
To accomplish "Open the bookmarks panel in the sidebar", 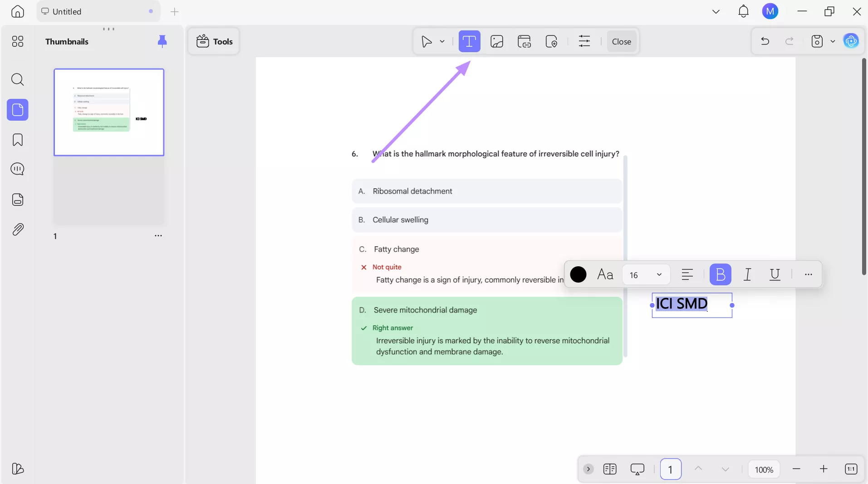I will tap(18, 140).
